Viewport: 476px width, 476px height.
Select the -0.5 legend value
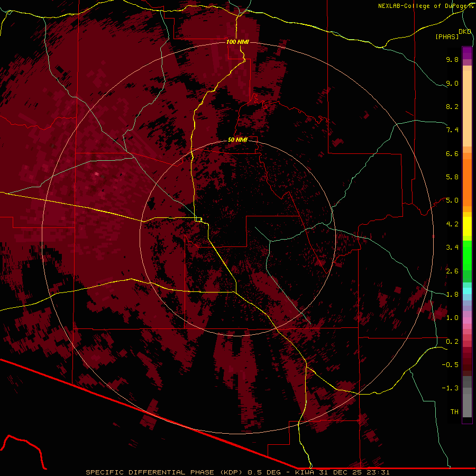point(450,365)
